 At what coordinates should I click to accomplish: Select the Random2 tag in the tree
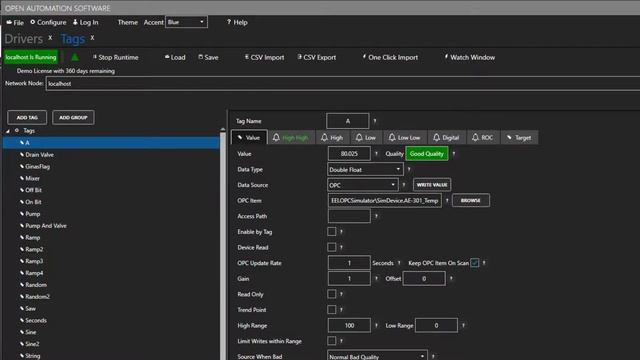[x=37, y=297]
